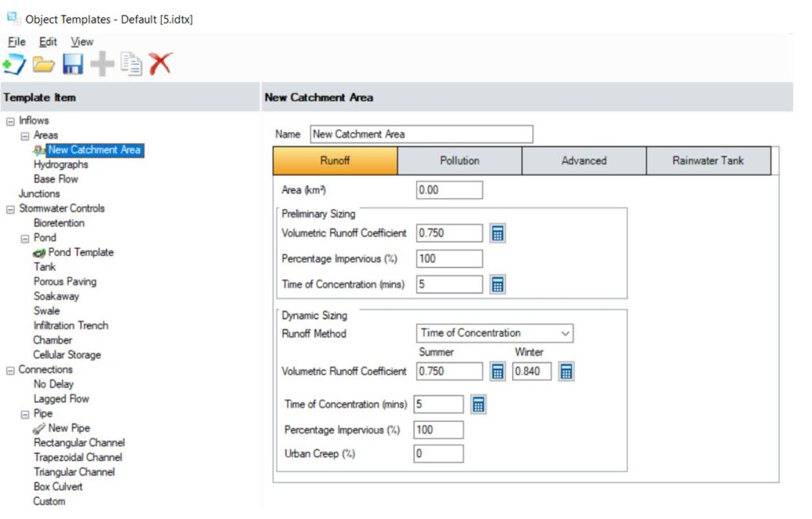Click the Urban Creep (%) field
The image size is (812, 519).
[439, 454]
